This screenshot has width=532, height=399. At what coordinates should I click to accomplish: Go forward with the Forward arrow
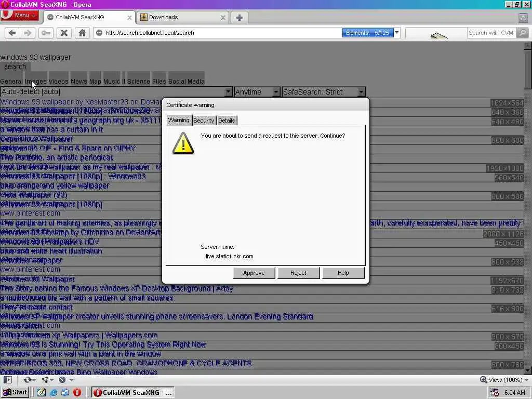28,33
